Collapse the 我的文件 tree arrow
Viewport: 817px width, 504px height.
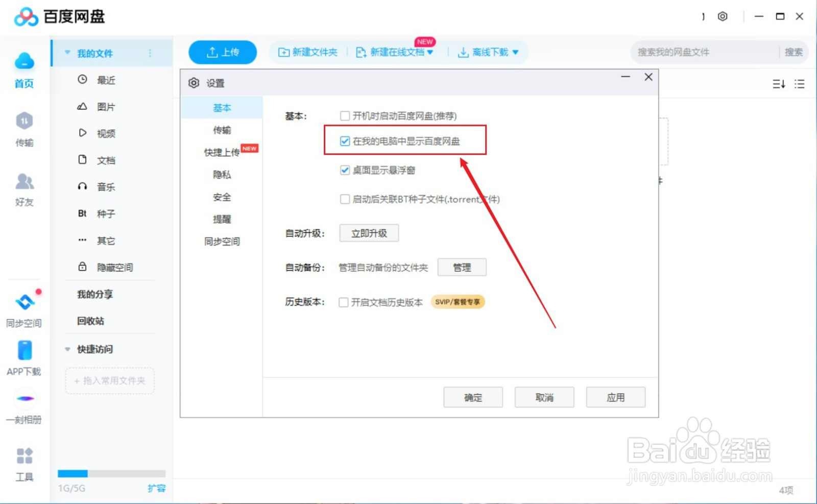tap(67, 53)
